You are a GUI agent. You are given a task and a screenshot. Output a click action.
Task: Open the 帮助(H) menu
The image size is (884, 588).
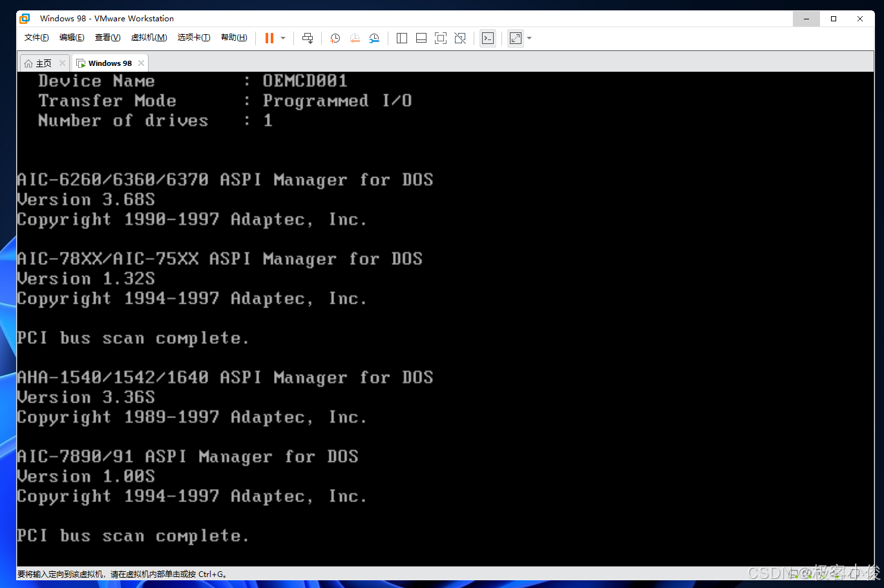pos(234,37)
